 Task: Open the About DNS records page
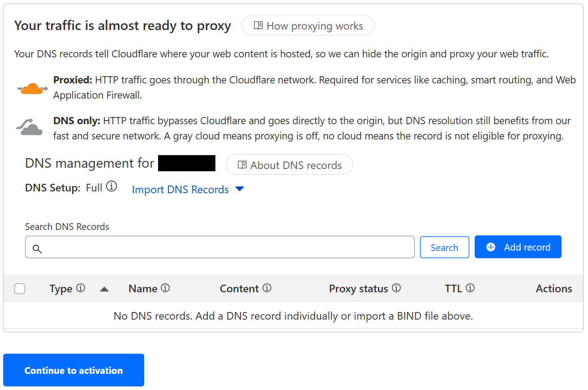coord(289,165)
